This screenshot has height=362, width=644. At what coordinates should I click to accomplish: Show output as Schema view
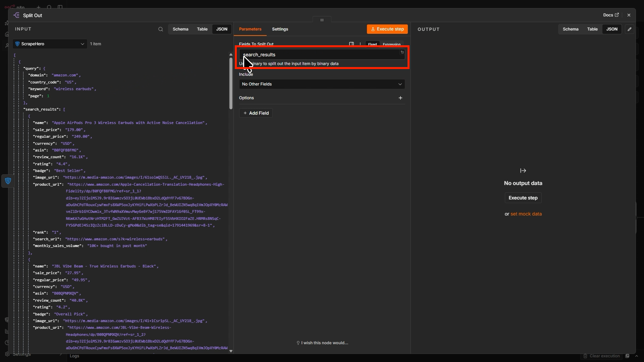(x=571, y=29)
